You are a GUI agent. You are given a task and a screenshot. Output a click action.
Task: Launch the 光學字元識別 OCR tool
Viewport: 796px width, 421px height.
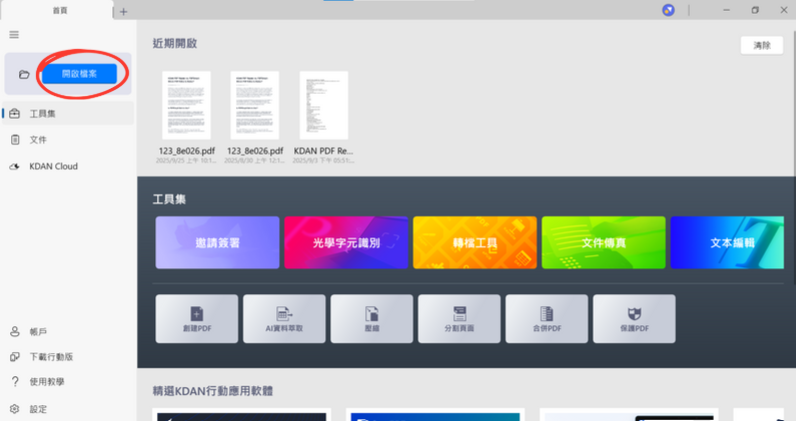[x=346, y=242]
